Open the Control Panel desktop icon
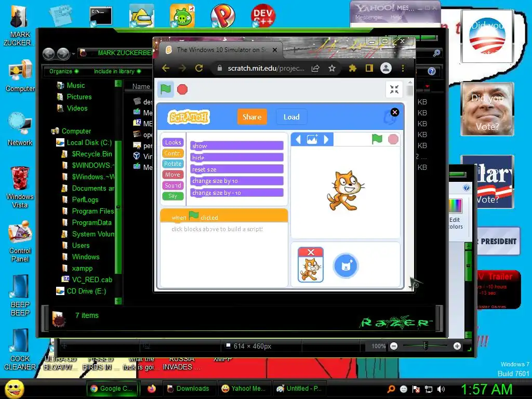Viewport: 532px width, 399px height. pos(20,241)
